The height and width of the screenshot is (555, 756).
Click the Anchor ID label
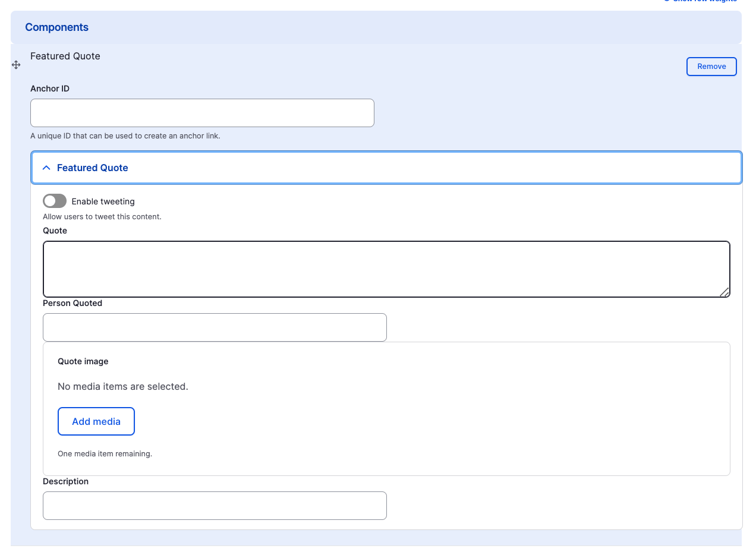point(50,89)
